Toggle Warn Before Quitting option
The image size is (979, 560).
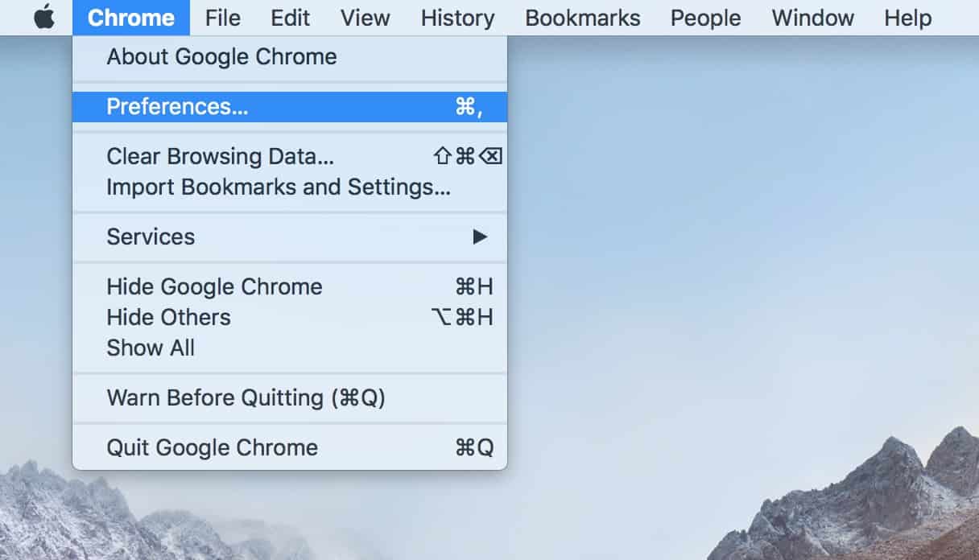[x=246, y=398]
